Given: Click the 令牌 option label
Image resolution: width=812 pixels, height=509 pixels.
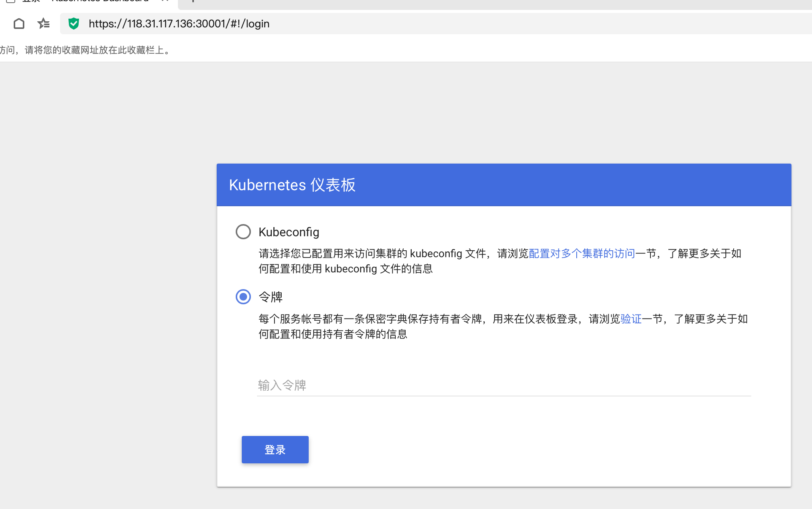Looking at the screenshot, I should point(271,297).
